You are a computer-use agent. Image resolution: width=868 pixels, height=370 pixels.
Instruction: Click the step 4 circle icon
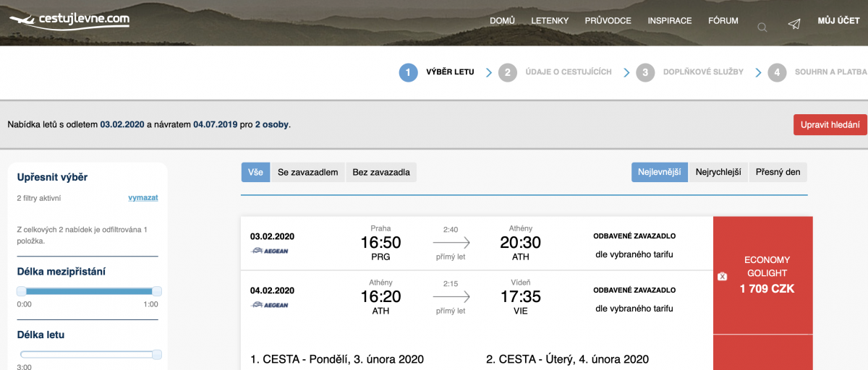pyautogui.click(x=777, y=72)
